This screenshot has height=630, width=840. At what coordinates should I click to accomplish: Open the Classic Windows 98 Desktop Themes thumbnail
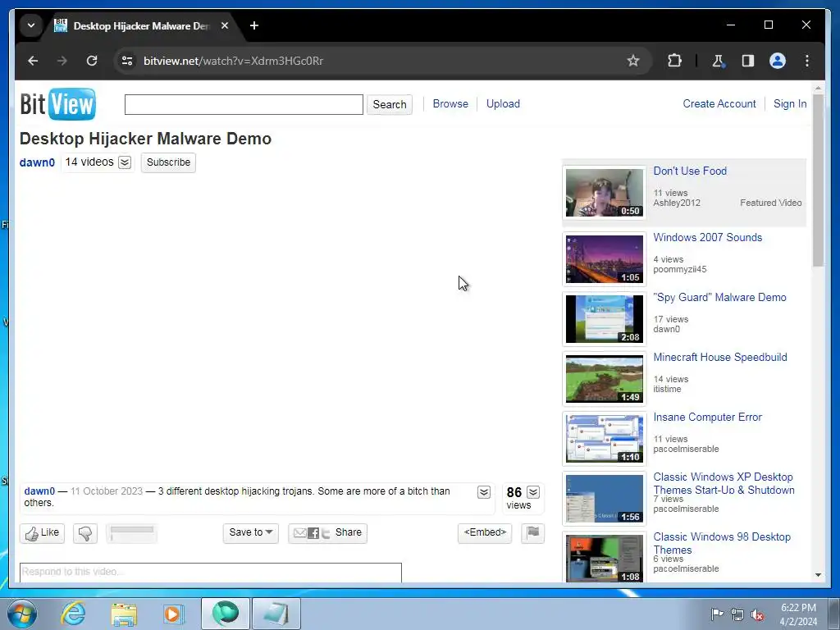coord(605,559)
